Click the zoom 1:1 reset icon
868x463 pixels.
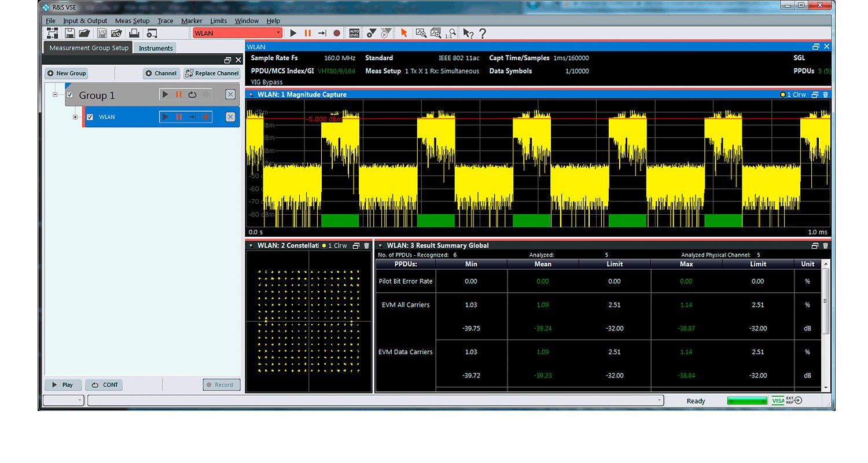[450, 33]
